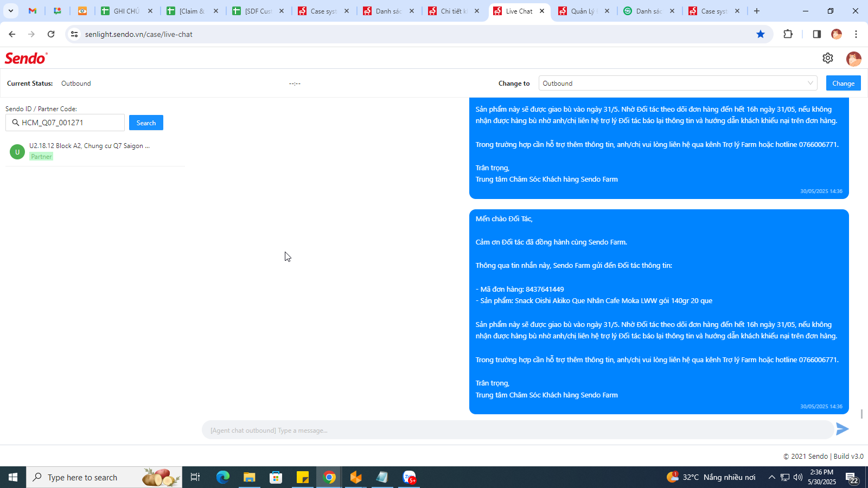
Task: Click the Search button
Action: point(146,123)
